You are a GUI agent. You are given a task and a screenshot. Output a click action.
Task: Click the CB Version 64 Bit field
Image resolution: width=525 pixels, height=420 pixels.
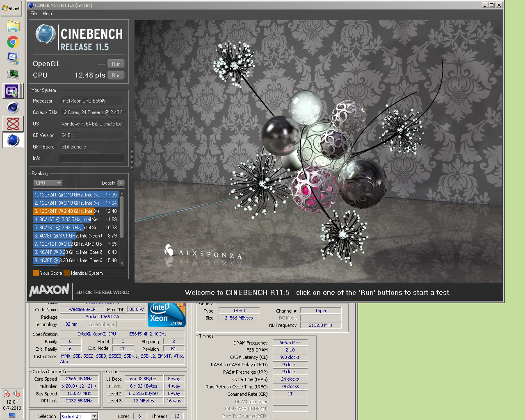click(x=92, y=135)
